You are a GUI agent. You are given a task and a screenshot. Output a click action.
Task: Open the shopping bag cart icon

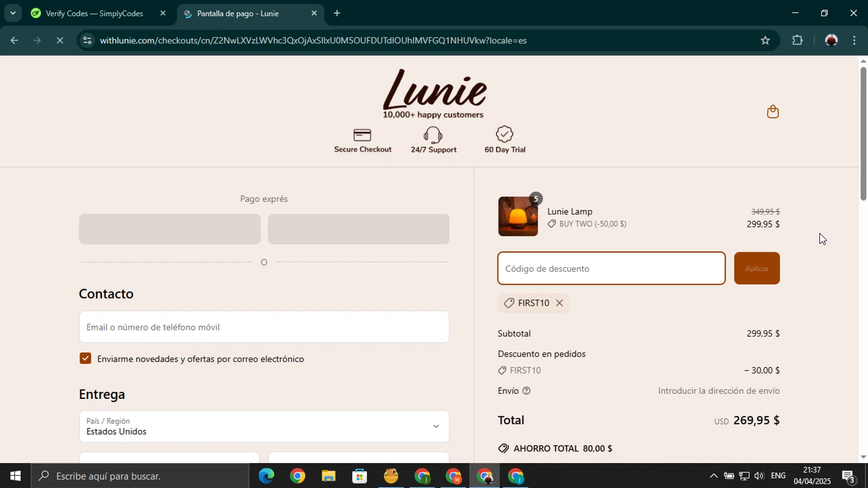tap(773, 111)
